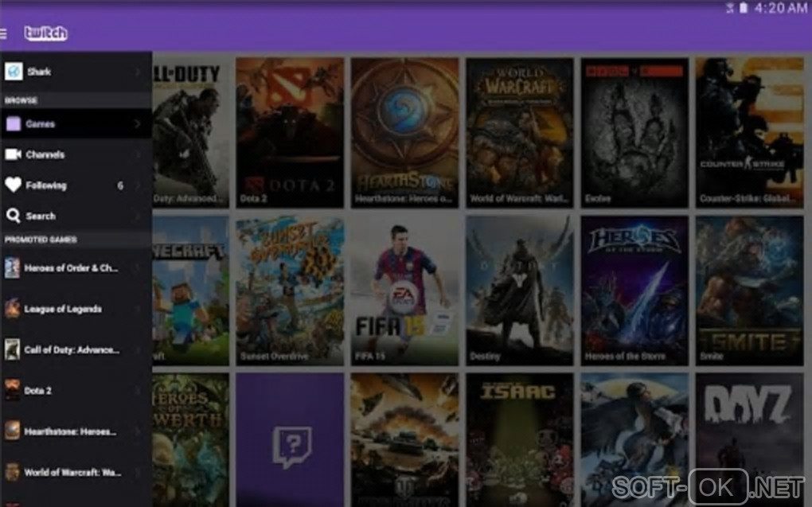Open the Counter-Strike game cover

point(750,133)
